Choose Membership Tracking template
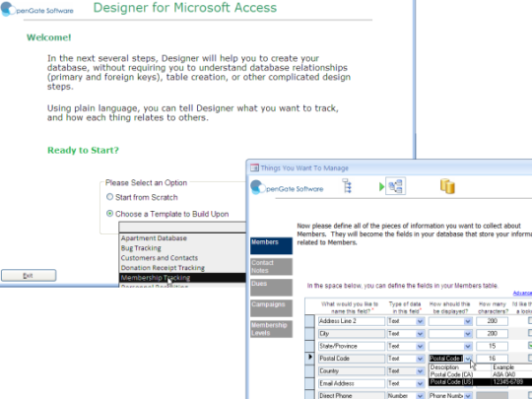Viewport: 532px width, 399px height. pyautogui.click(x=182, y=278)
